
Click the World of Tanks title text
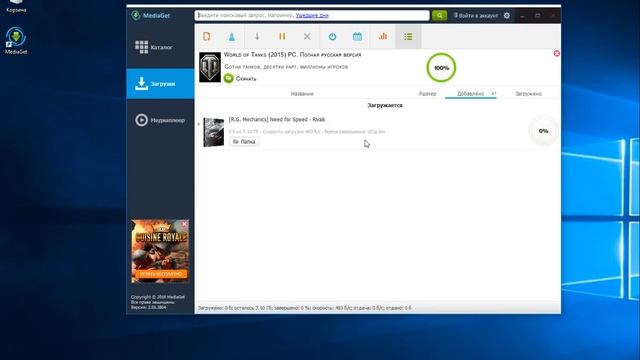[292, 55]
